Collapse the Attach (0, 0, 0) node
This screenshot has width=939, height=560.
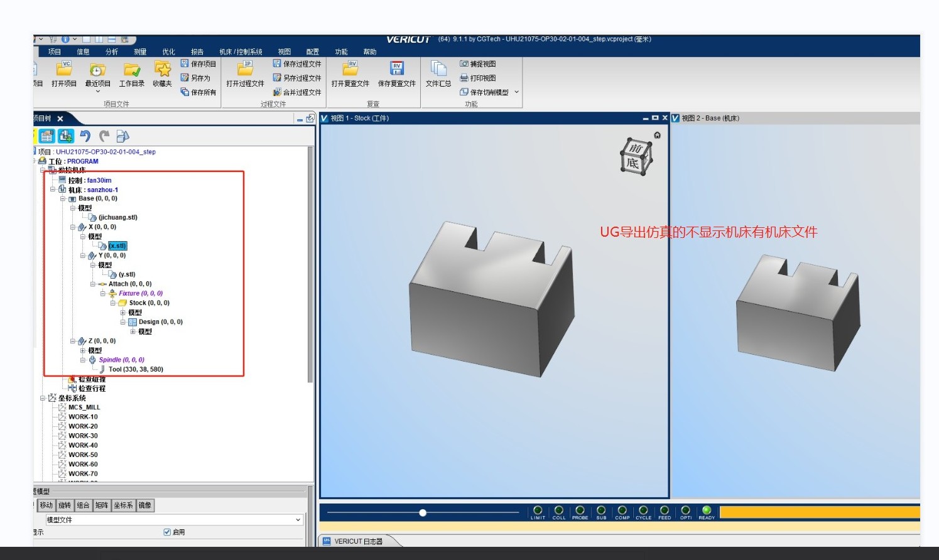pyautogui.click(x=93, y=284)
